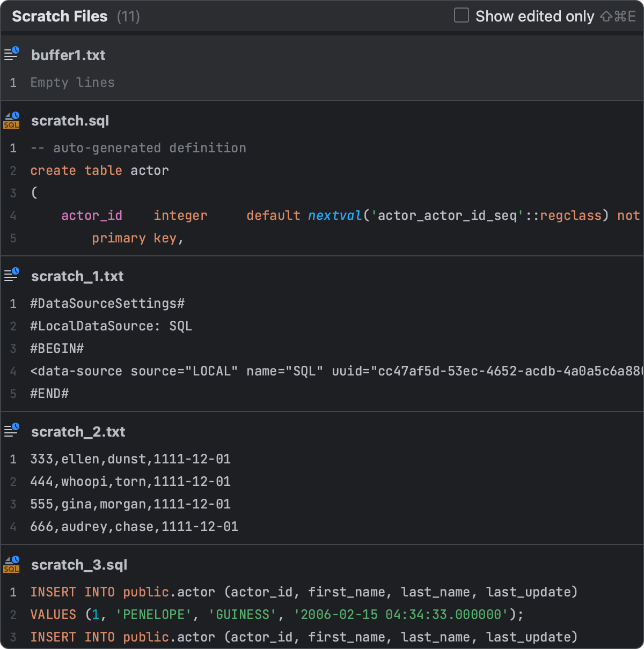Click the SQL icon next to scratch_3.sql
The height and width of the screenshot is (649, 644).
pyautogui.click(x=11, y=564)
